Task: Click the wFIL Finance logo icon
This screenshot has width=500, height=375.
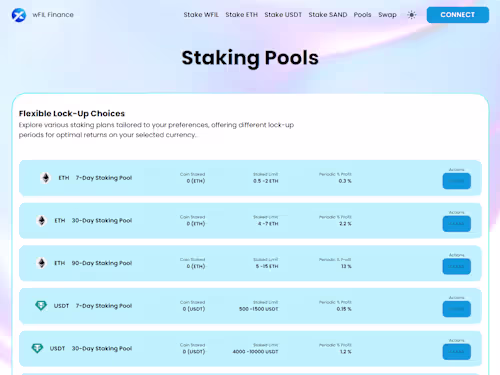Action: 19,15
